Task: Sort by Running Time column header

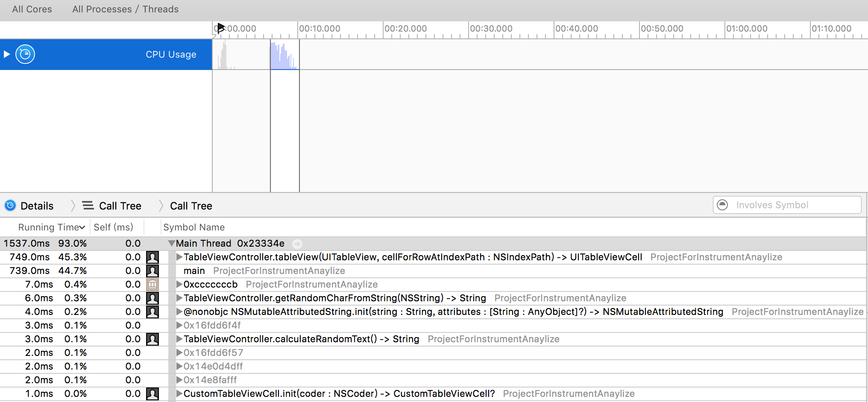Action: 51,227
